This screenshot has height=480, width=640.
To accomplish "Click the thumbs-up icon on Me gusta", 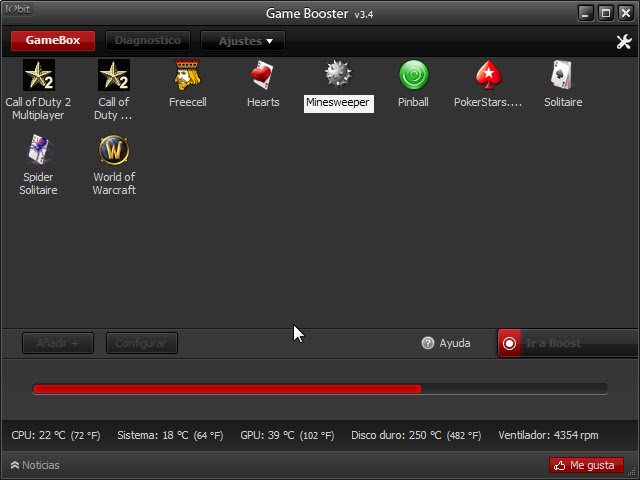I will click(x=560, y=465).
